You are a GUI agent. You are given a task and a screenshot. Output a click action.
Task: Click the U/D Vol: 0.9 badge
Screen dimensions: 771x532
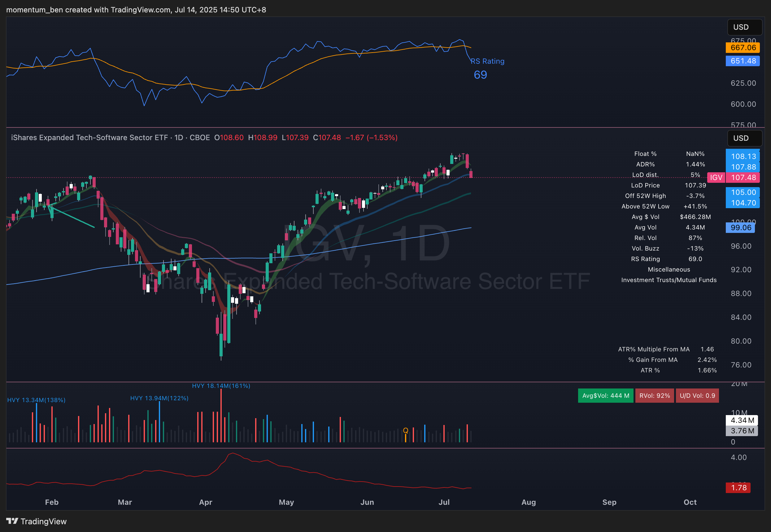[x=697, y=396]
